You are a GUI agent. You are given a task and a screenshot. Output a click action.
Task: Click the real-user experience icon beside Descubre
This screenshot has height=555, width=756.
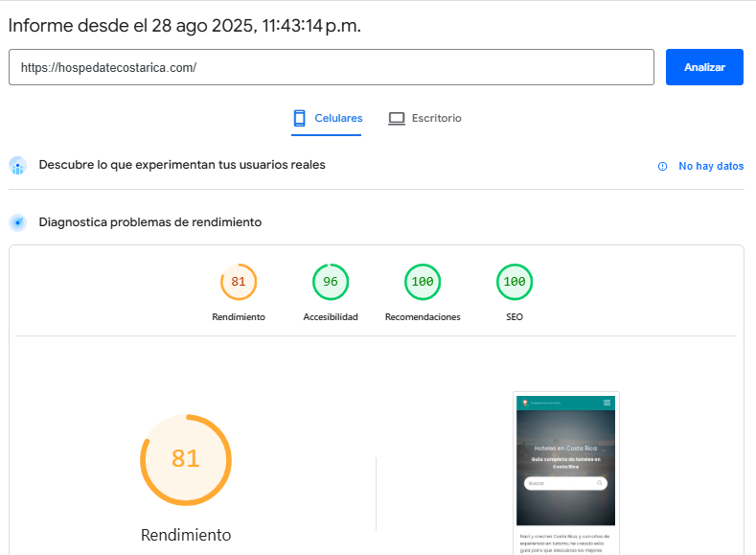[17, 166]
